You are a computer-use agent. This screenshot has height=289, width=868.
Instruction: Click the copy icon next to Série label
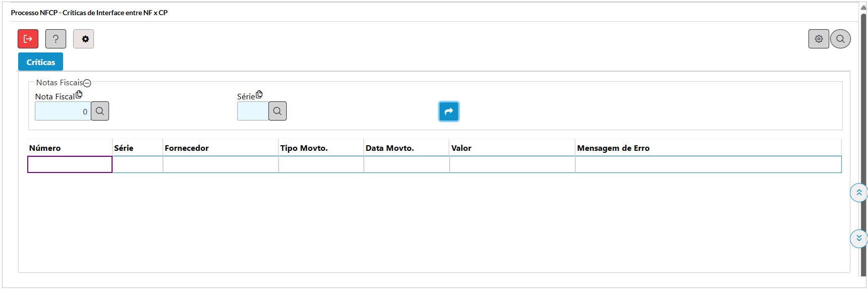(259, 94)
